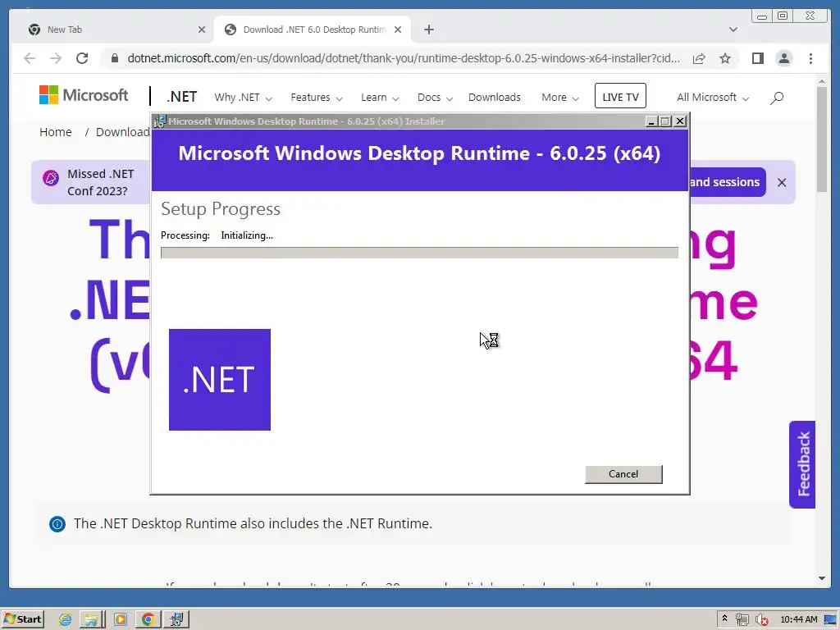Click the sessions banner button
Image resolution: width=840 pixels, height=630 pixels.
click(727, 182)
